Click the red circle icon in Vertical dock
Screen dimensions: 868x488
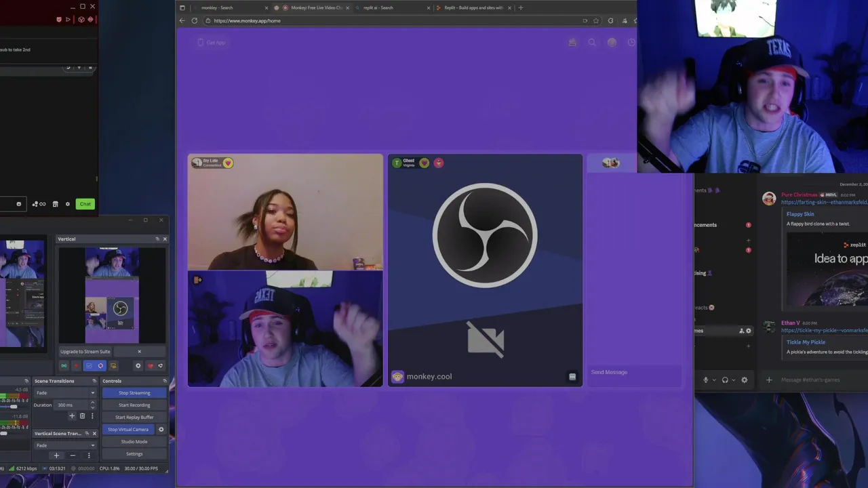click(x=100, y=366)
